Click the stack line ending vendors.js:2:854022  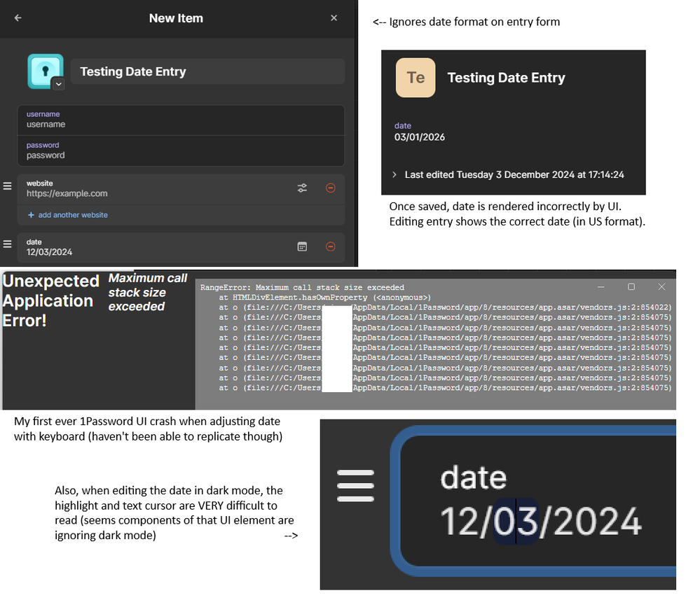click(445, 307)
